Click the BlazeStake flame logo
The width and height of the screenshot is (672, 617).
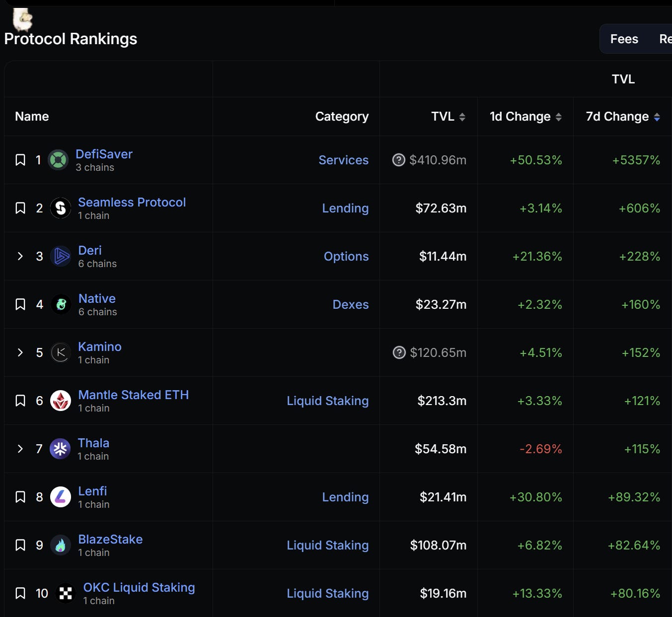[61, 545]
